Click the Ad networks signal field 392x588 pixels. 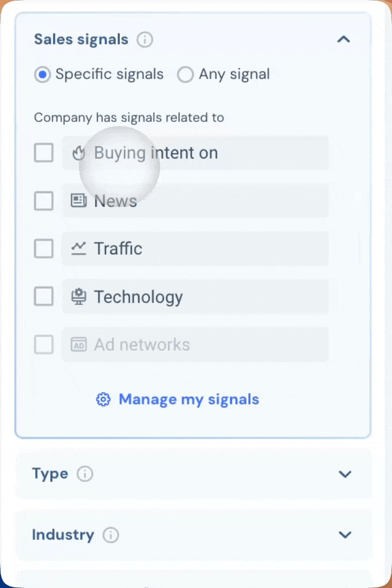(195, 345)
